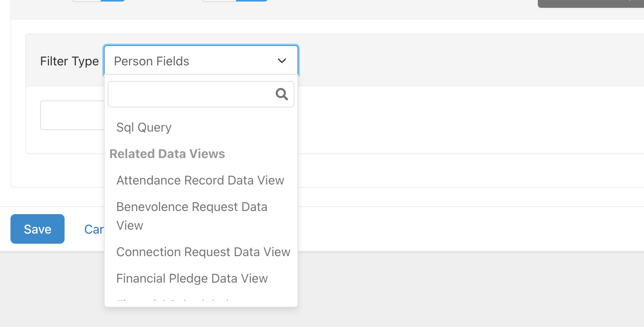
Task: Click the Save button
Action: pyautogui.click(x=37, y=229)
